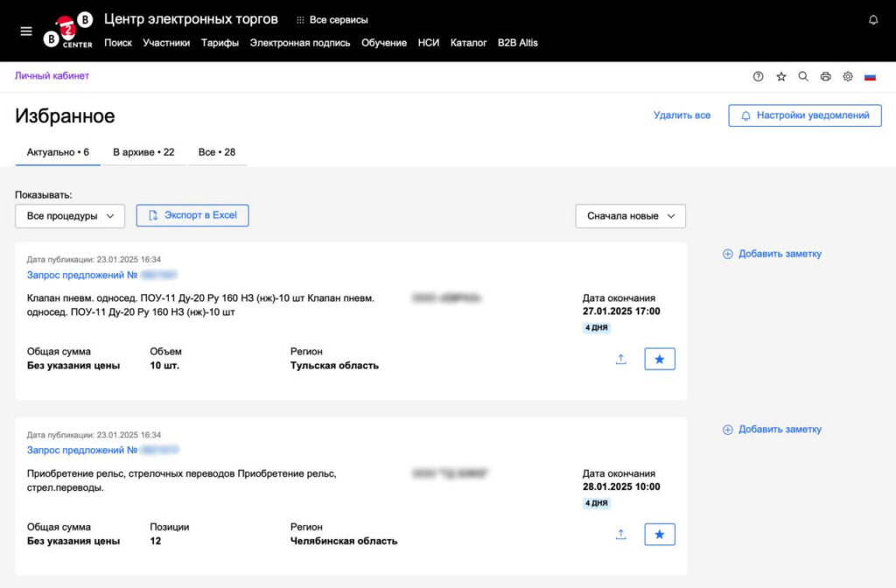
Task: Open settings gear icon
Action: (848, 77)
